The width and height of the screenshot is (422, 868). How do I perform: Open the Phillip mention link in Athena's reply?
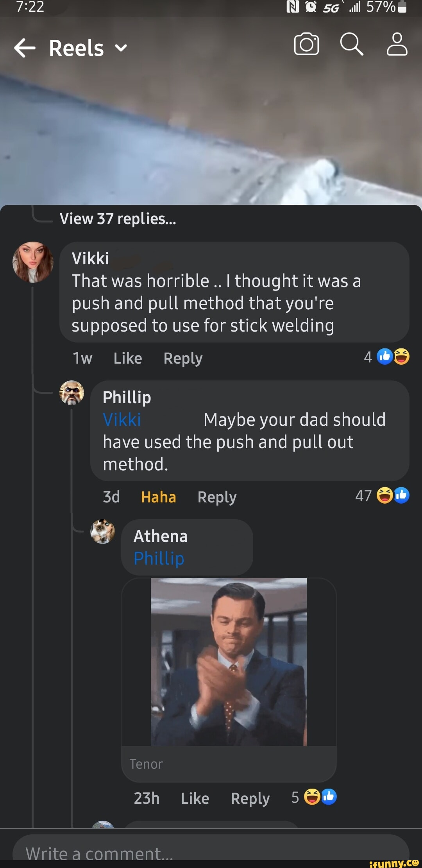tap(158, 558)
